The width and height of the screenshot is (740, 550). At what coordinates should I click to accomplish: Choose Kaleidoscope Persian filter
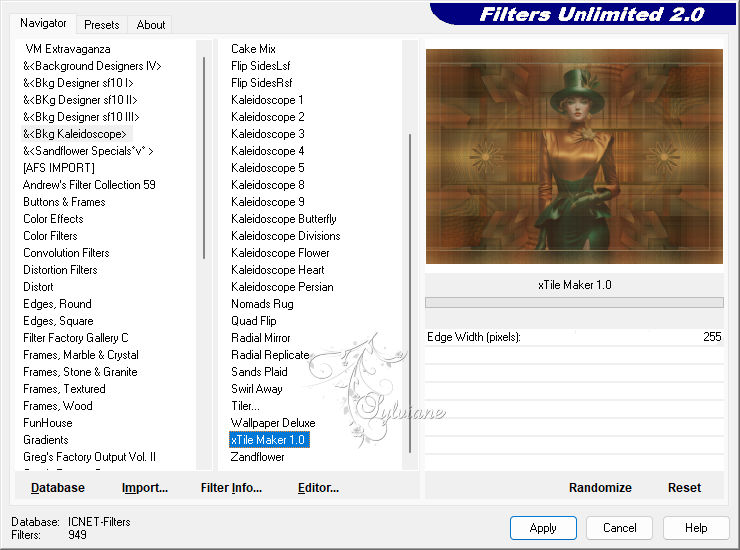pyautogui.click(x=282, y=287)
